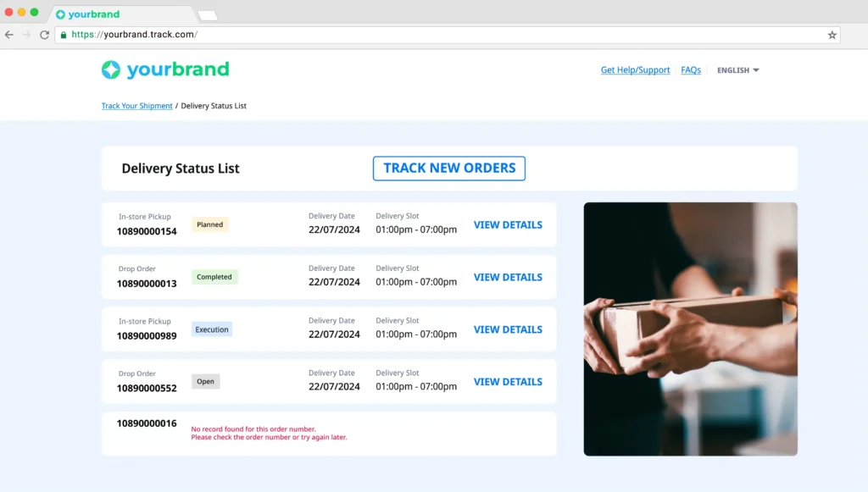View details for order 10890000552

(508, 382)
